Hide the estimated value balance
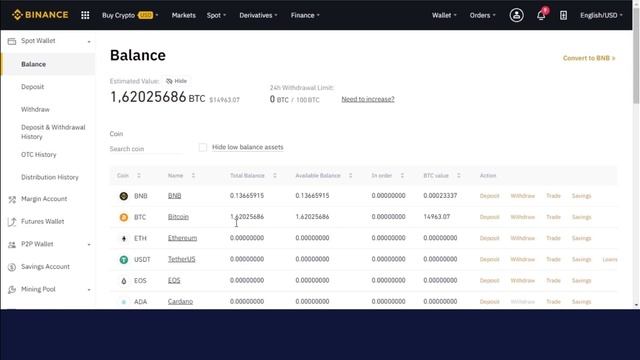This screenshot has height=360, width=640. (x=176, y=81)
